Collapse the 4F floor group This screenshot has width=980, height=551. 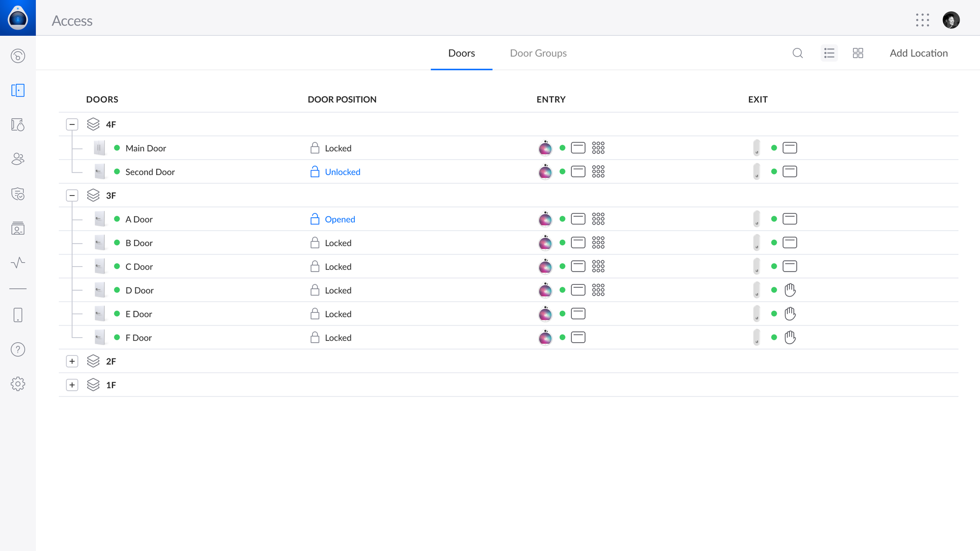coord(72,125)
